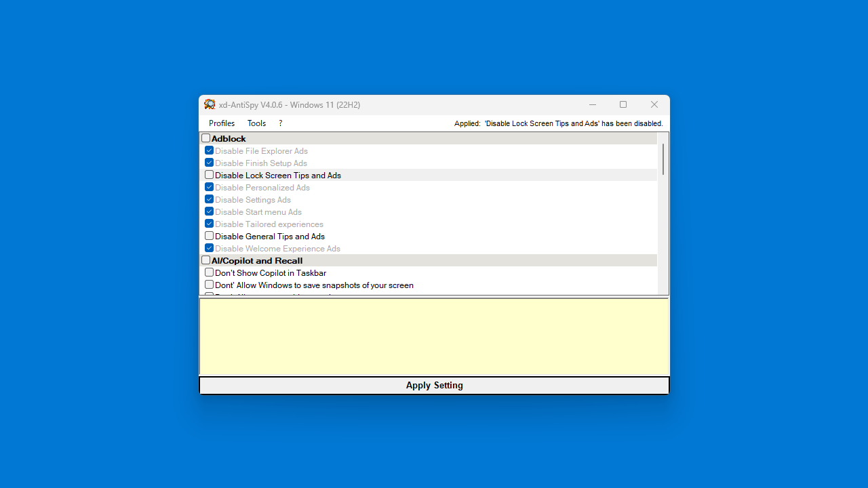This screenshot has height=488, width=868.
Task: Uncheck Disable Personalized Ads
Action: click(x=210, y=187)
